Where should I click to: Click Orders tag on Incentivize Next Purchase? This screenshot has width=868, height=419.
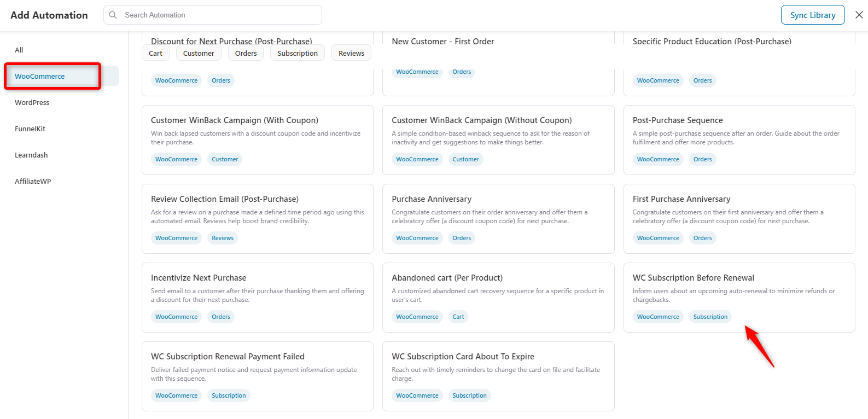(x=221, y=317)
